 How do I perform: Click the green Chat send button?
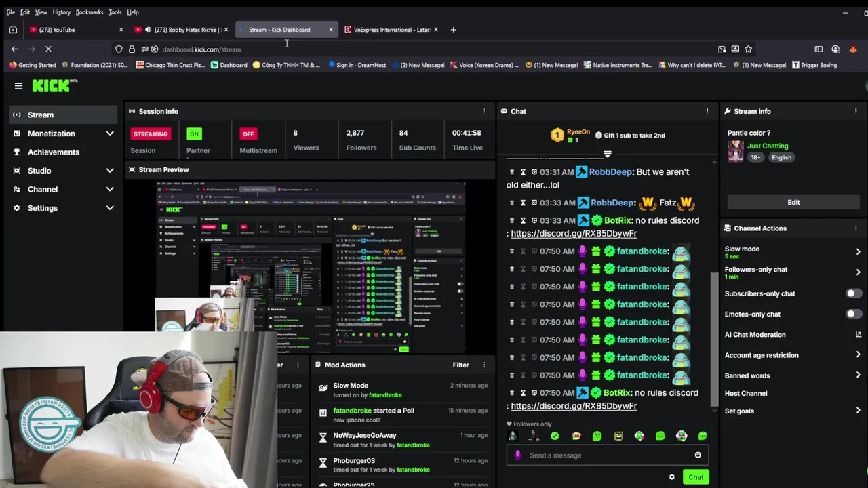pos(696,477)
